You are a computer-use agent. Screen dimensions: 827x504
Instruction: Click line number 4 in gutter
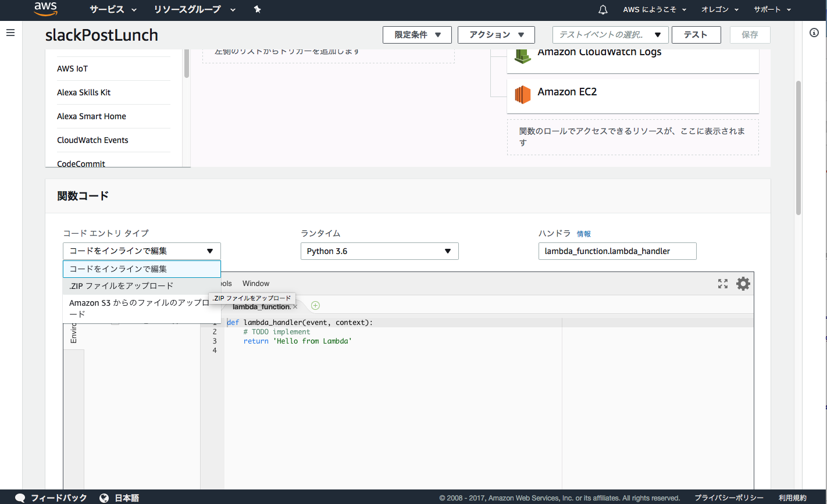point(215,351)
